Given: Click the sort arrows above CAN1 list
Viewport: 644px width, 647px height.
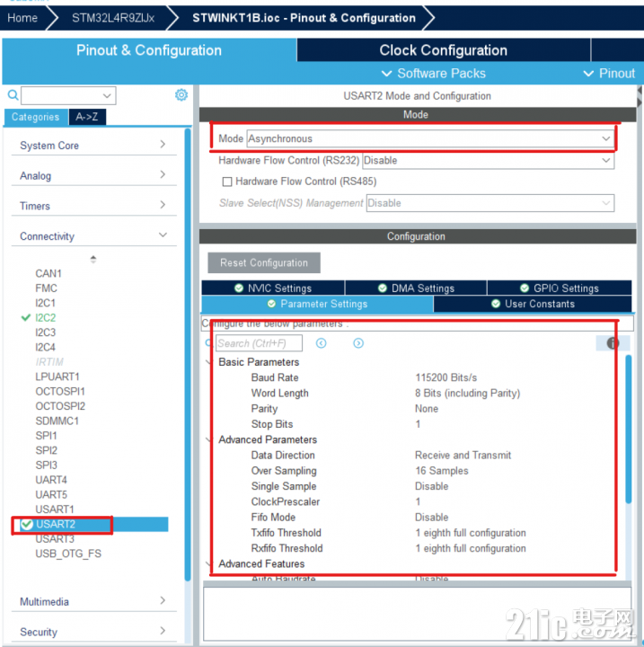Looking at the screenshot, I should coord(93,259).
